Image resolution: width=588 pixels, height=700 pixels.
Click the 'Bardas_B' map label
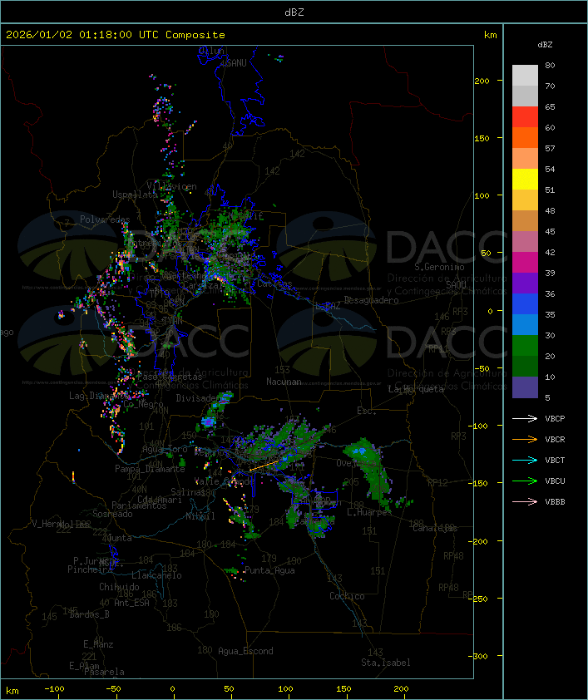(89, 614)
